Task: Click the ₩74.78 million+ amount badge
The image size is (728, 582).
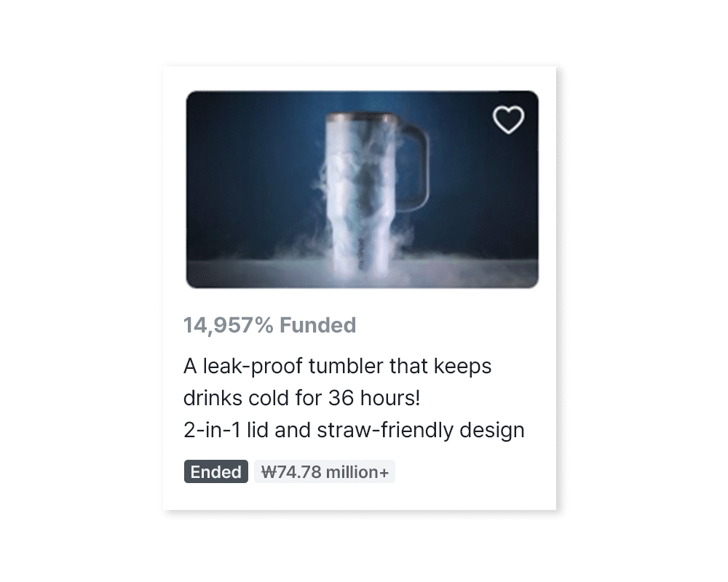Action: (325, 472)
